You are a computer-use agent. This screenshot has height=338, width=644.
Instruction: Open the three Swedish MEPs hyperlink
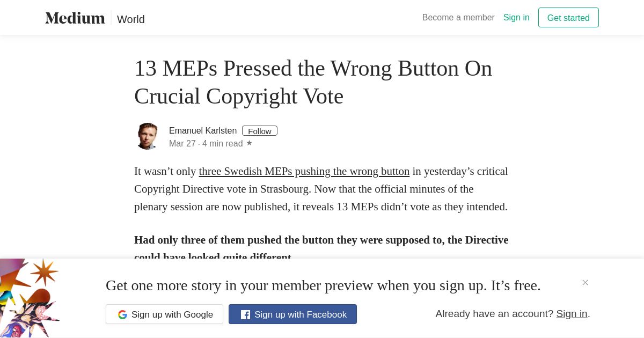(304, 171)
